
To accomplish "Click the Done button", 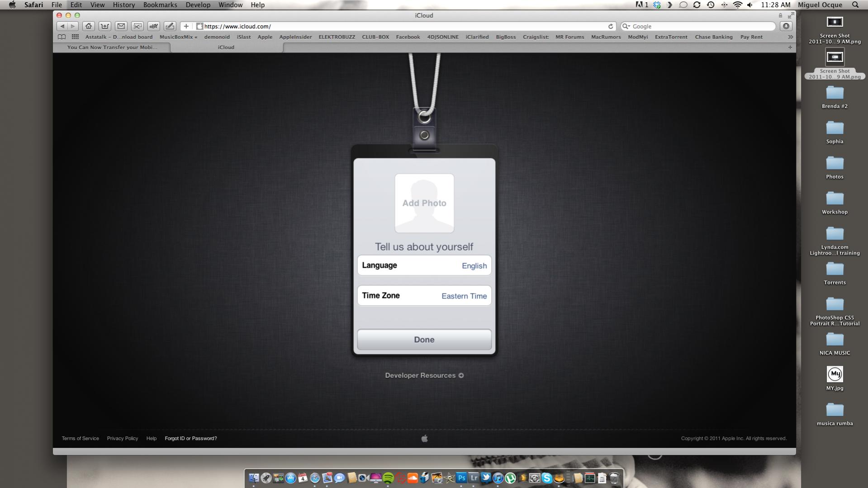I will click(x=424, y=340).
